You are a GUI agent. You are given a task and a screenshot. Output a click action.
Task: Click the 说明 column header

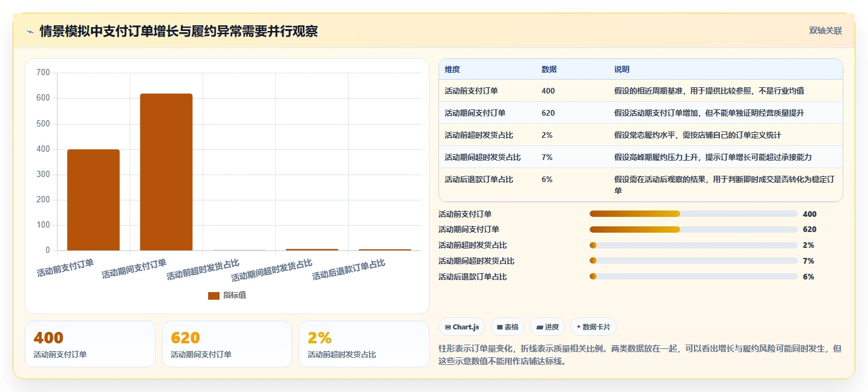point(622,70)
